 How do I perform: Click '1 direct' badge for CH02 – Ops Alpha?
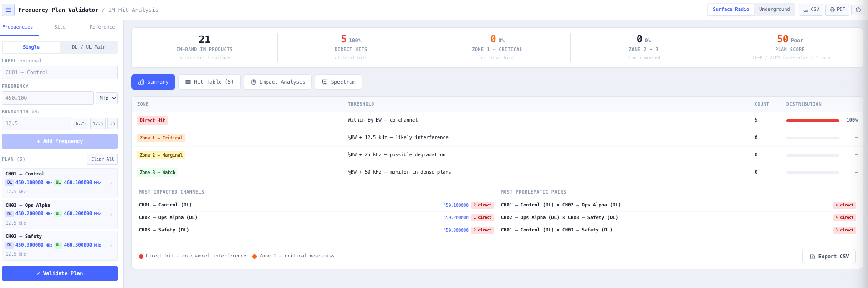pos(482,217)
